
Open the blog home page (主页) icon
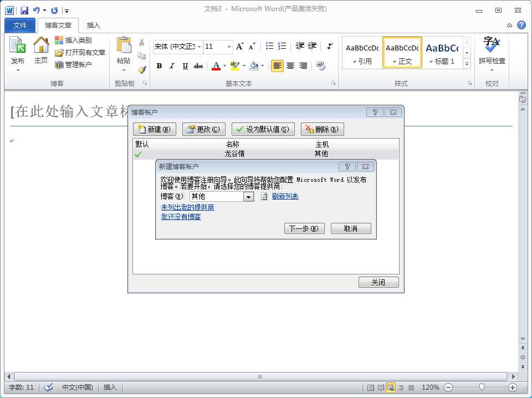[40, 45]
